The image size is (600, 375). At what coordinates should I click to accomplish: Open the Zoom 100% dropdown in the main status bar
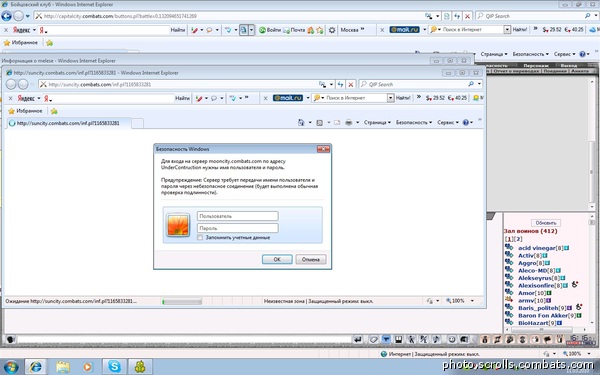tap(589, 354)
